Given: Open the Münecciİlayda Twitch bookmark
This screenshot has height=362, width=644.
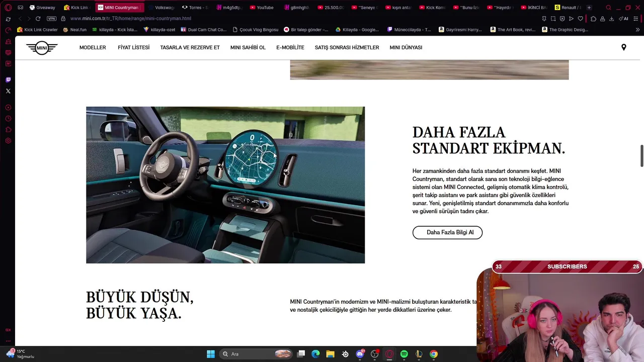Looking at the screenshot, I should [409, 30].
